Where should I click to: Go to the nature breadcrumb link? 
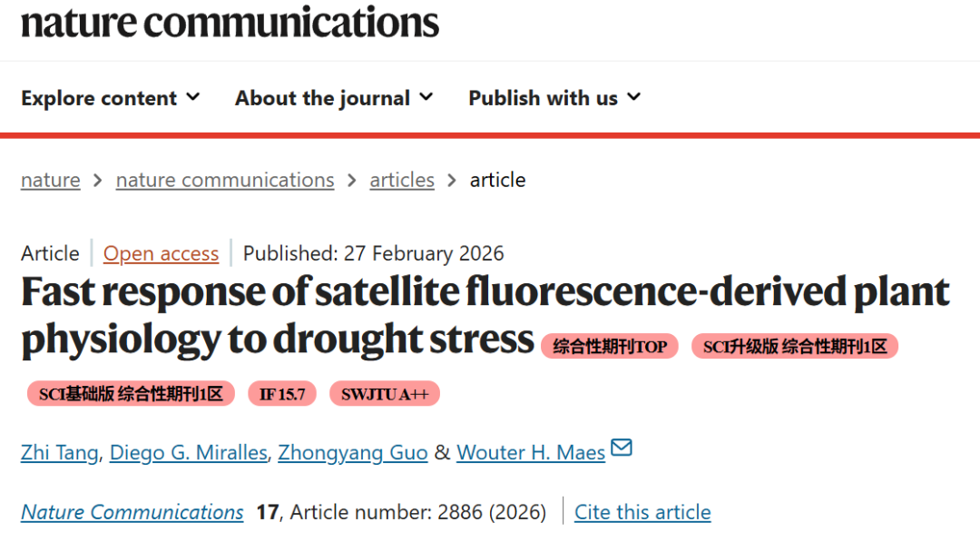tap(50, 180)
